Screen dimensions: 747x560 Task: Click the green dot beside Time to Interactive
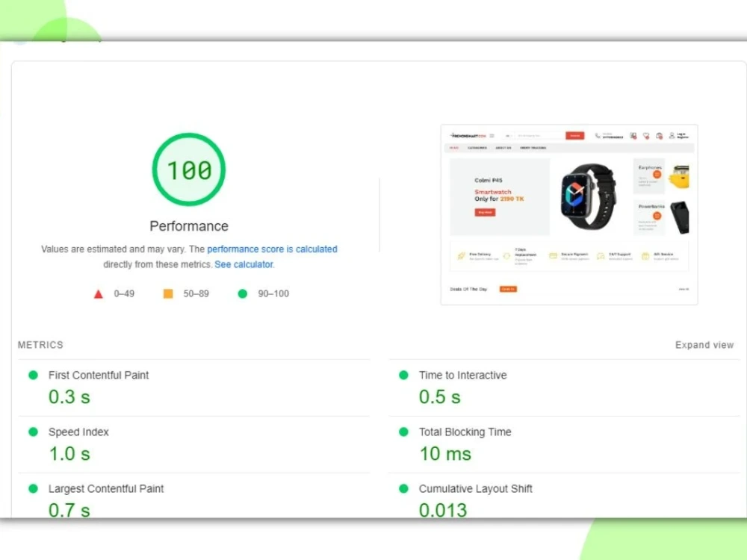[403, 376]
